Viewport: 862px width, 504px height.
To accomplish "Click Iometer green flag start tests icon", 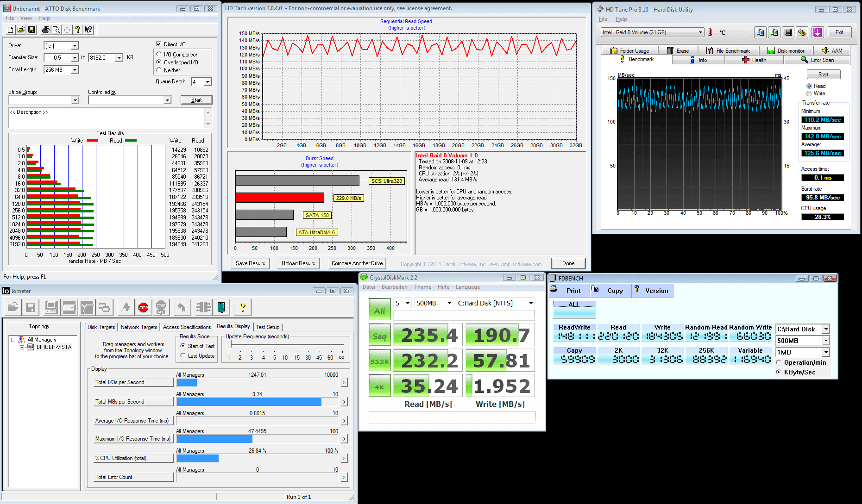I will point(126,307).
